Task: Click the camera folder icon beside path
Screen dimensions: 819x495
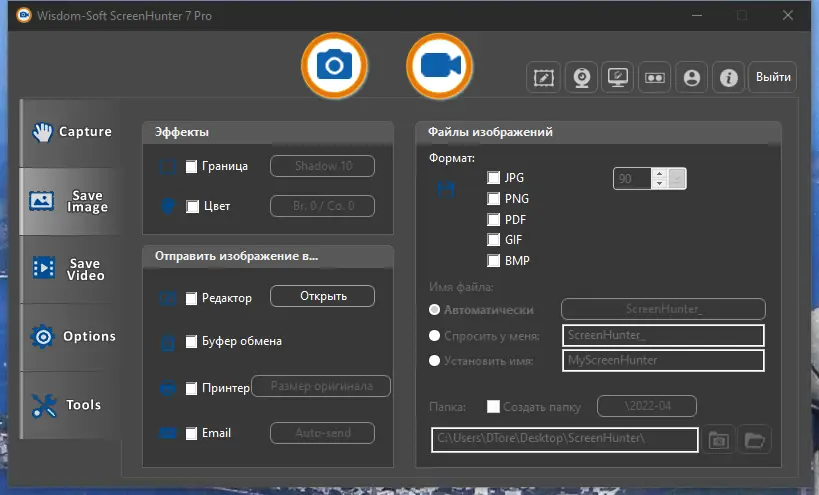Action: pyautogui.click(x=719, y=441)
